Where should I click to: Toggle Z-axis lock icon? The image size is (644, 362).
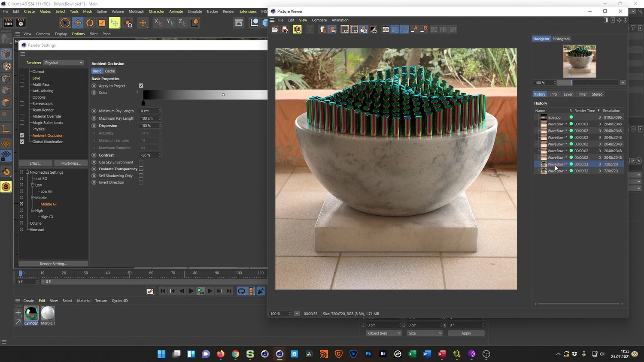click(x=182, y=23)
